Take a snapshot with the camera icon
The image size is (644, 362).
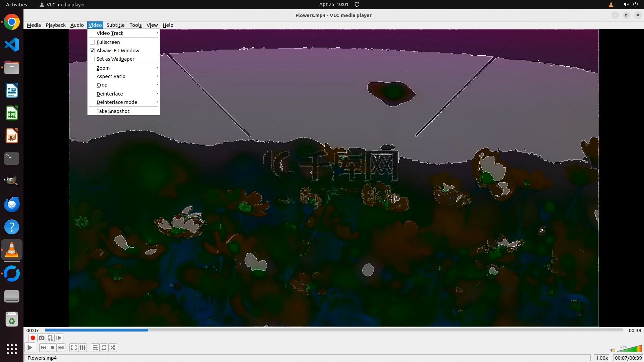42,338
